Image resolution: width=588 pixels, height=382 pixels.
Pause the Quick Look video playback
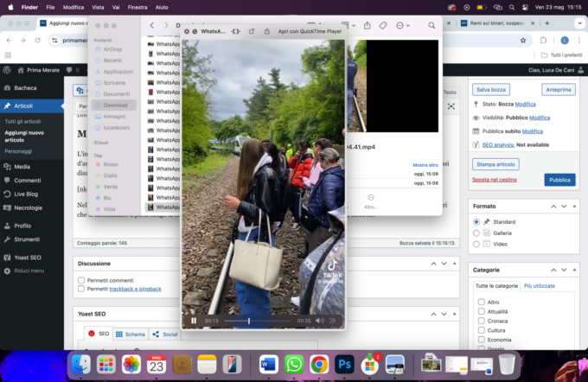point(194,321)
